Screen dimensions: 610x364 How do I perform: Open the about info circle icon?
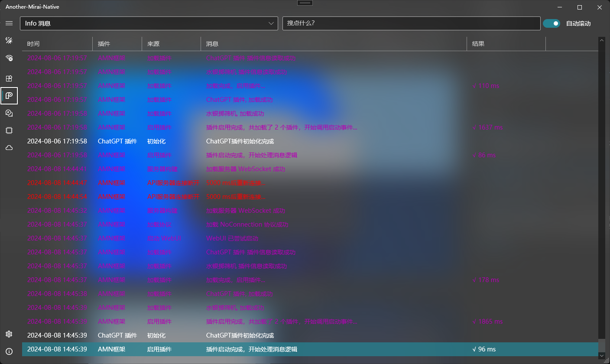coord(9,351)
